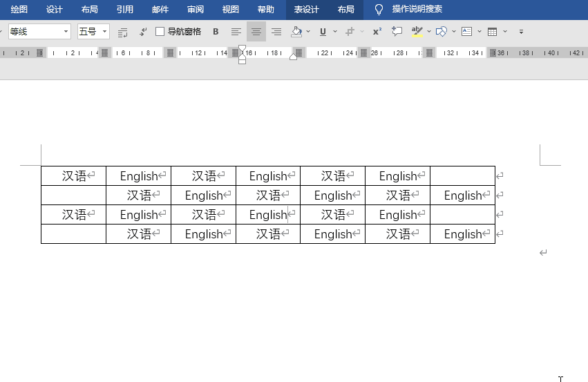Expand the underline style dropdown arrow
Image resolution: width=588 pixels, height=382 pixels.
pos(335,32)
